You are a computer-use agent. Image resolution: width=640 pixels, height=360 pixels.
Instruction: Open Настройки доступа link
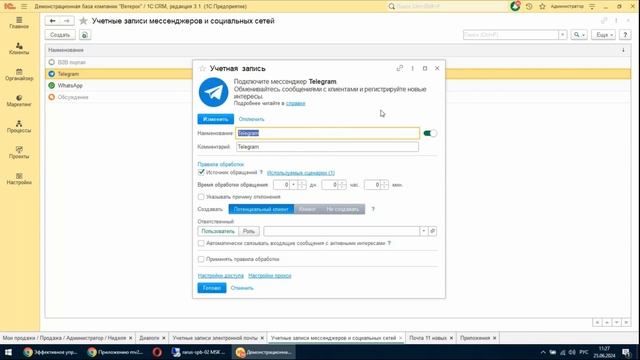point(221,276)
